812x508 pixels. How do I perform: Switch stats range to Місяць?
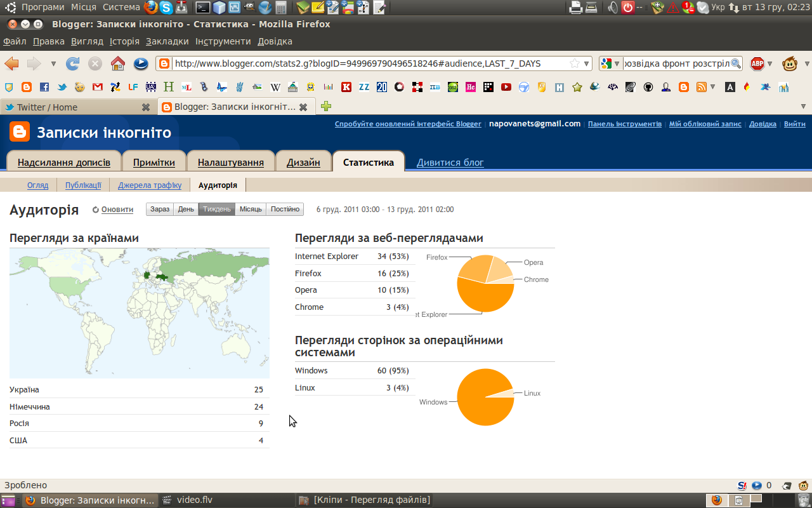click(x=251, y=210)
